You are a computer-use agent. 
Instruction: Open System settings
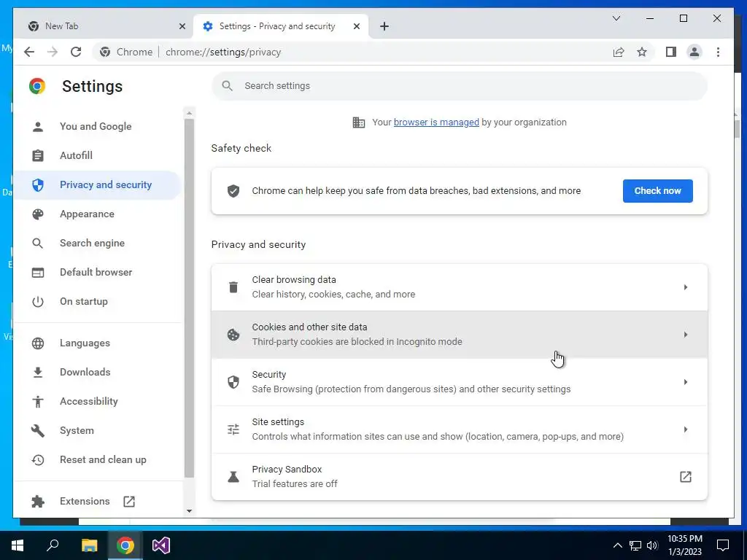tap(97, 430)
